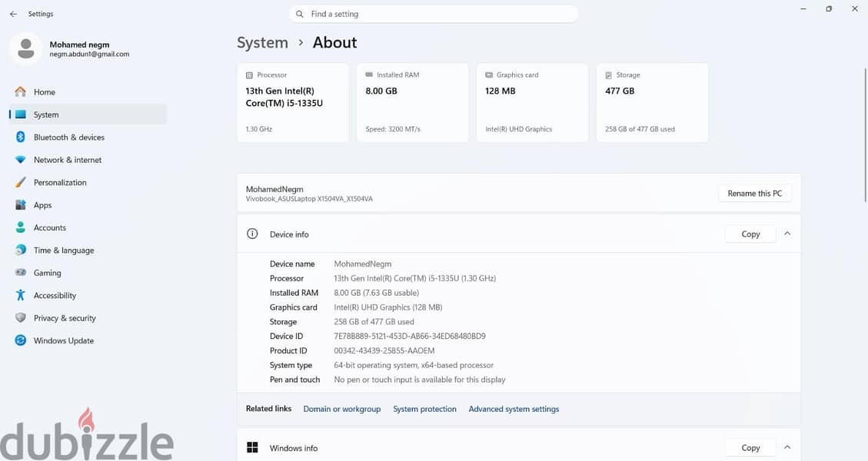Image resolution: width=868 pixels, height=461 pixels.
Task: Click the 64-bit operating system text
Action: point(414,365)
